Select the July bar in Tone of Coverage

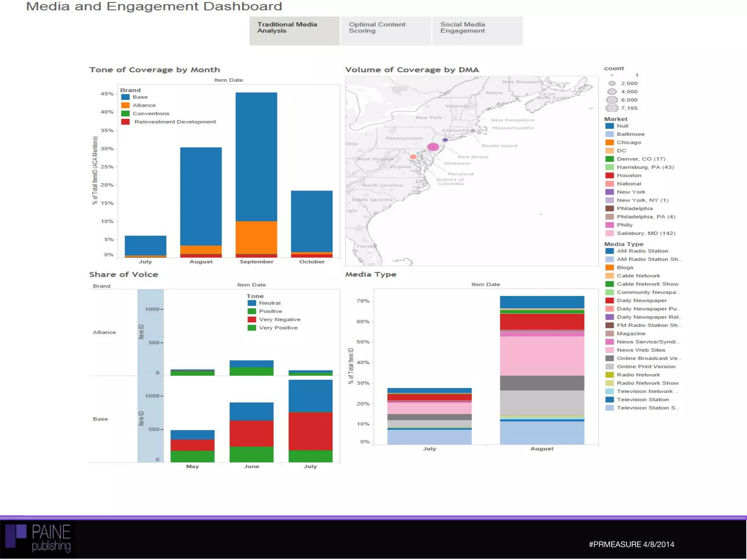(x=146, y=246)
